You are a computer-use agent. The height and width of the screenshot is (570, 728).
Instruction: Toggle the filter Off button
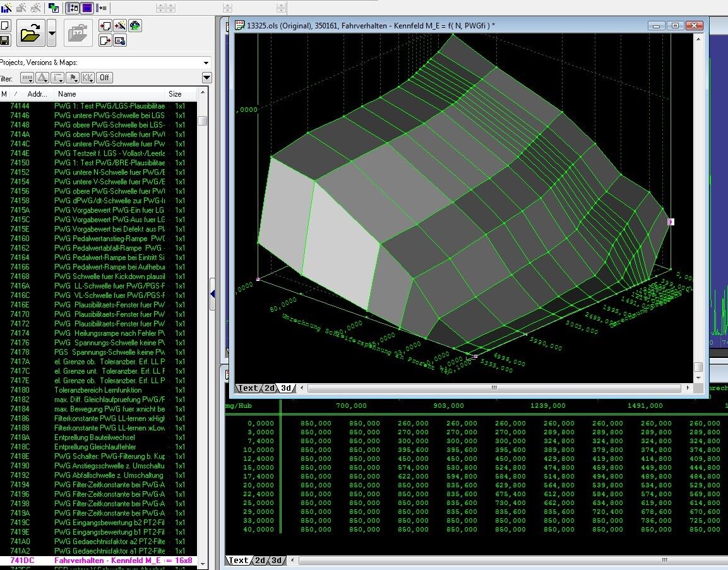click(x=105, y=78)
